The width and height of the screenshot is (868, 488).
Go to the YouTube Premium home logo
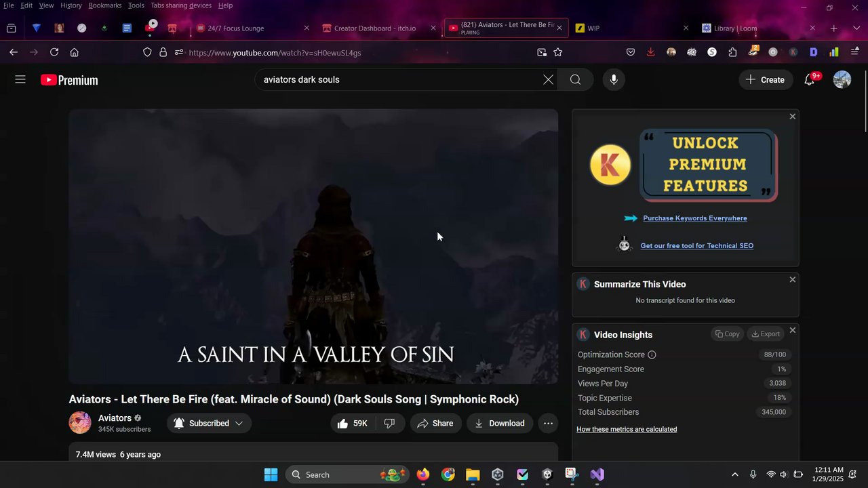click(69, 80)
